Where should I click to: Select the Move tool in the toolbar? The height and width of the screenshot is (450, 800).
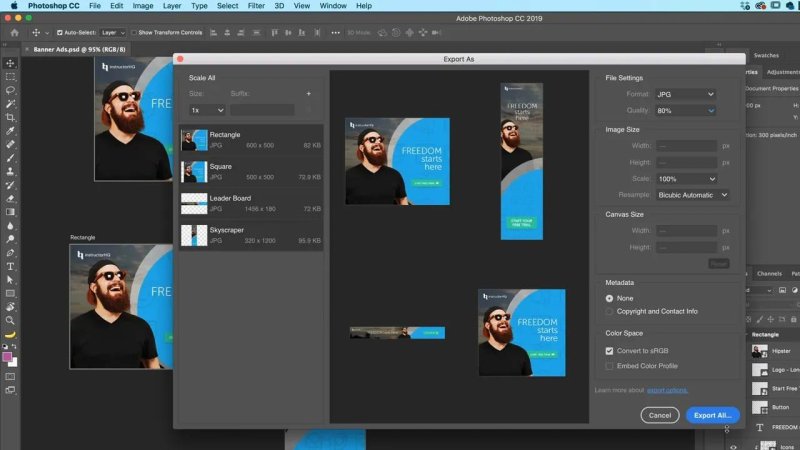[10, 63]
